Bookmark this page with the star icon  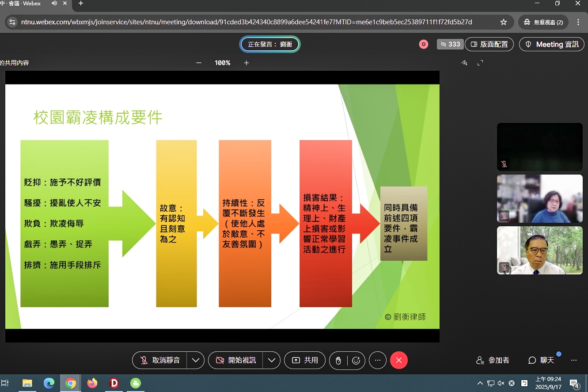pos(503,22)
